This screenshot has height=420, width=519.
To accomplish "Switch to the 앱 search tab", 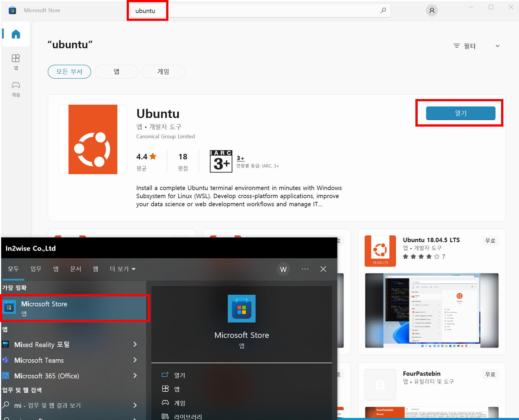I will pyautogui.click(x=56, y=269).
